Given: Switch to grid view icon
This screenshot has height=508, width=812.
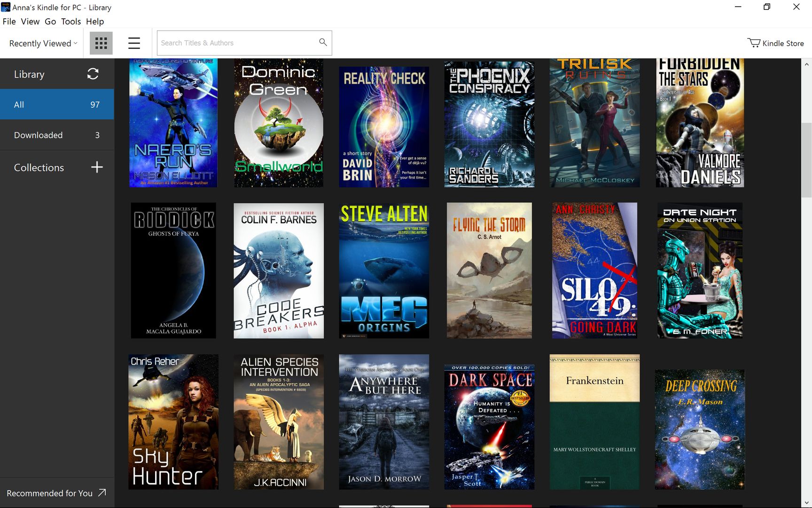Looking at the screenshot, I should pyautogui.click(x=101, y=43).
